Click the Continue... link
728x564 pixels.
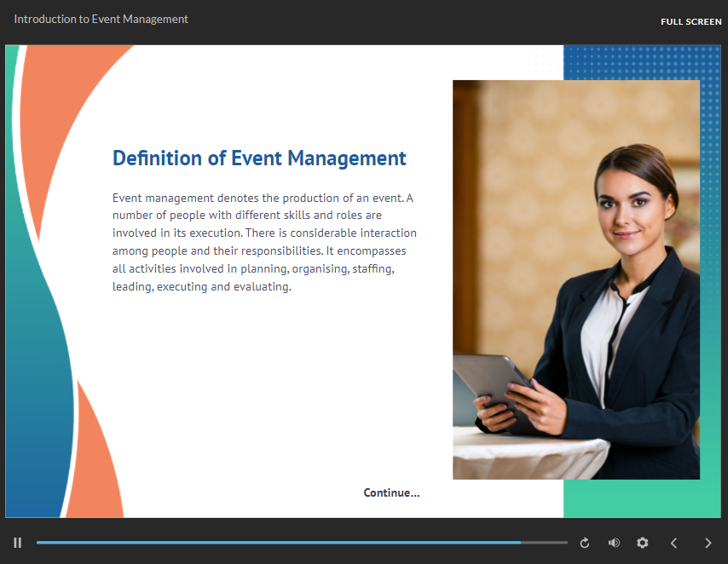pos(391,492)
